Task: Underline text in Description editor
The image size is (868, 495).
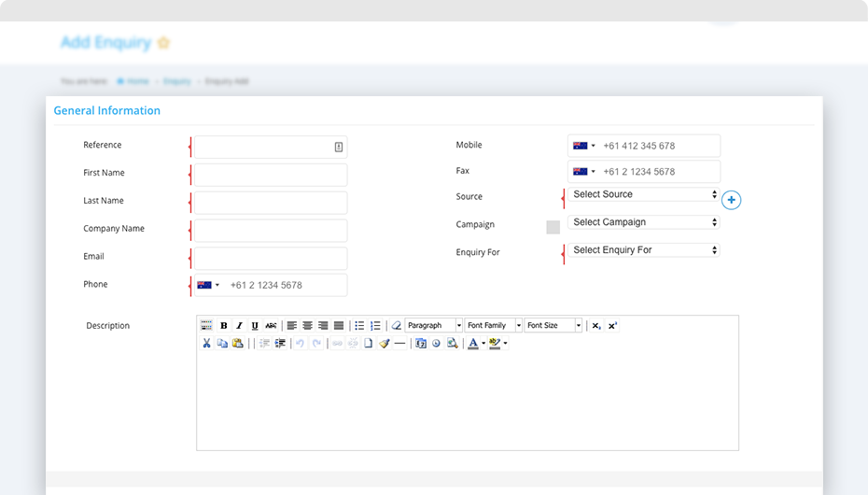Action: (255, 326)
